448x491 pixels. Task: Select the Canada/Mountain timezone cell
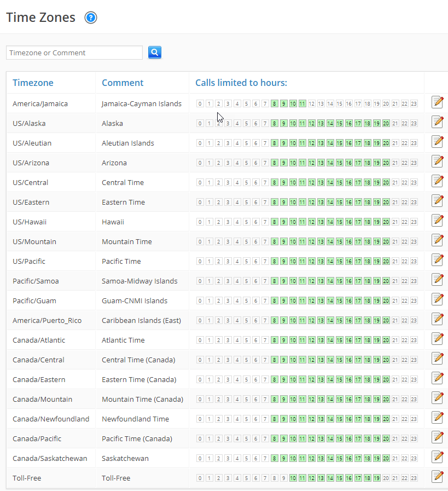(42, 400)
